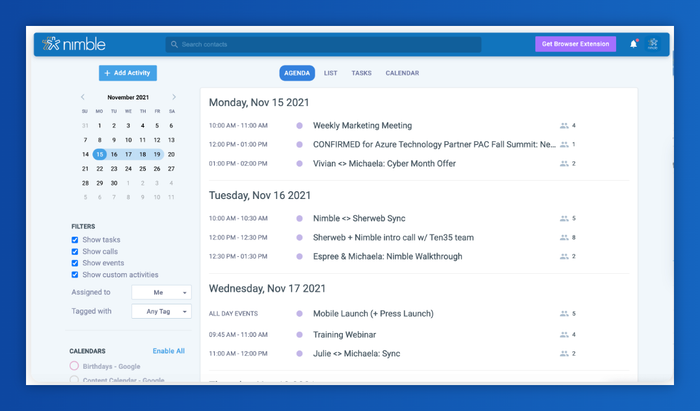
Task: Click Tuesday, Nov 16 2021 heading
Action: click(x=260, y=195)
